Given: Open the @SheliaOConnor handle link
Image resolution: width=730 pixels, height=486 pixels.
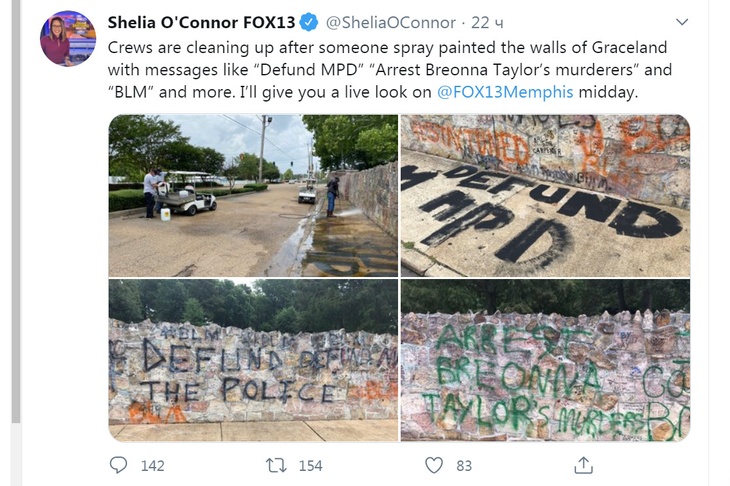Looking at the screenshot, I should (390, 22).
